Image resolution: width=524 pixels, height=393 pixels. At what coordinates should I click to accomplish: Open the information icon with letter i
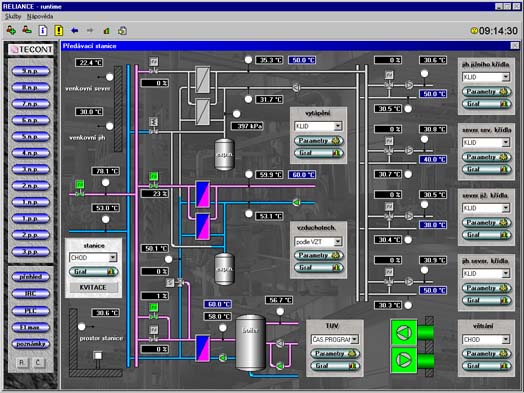click(x=43, y=30)
